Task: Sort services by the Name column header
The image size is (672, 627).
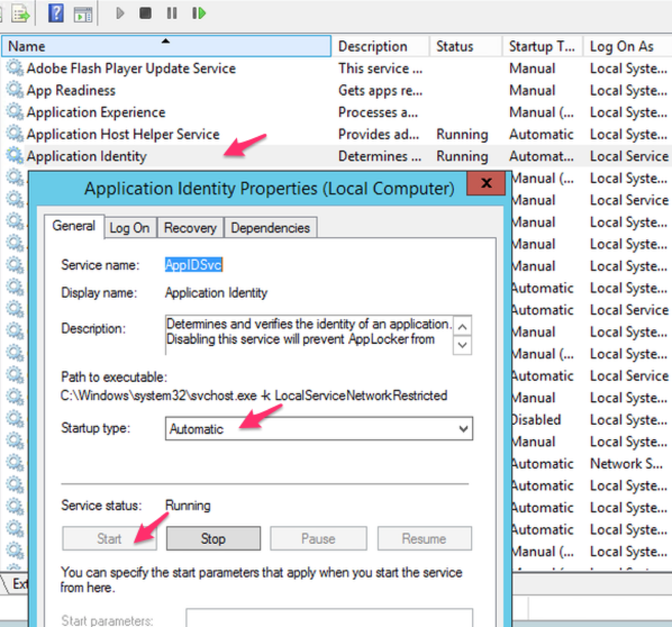Action: pos(166,46)
